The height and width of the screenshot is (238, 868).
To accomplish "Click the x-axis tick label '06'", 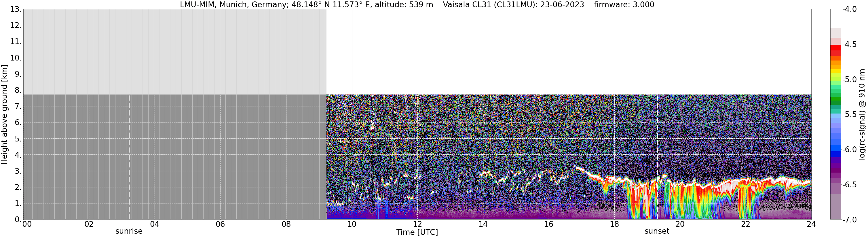I will point(220,224).
